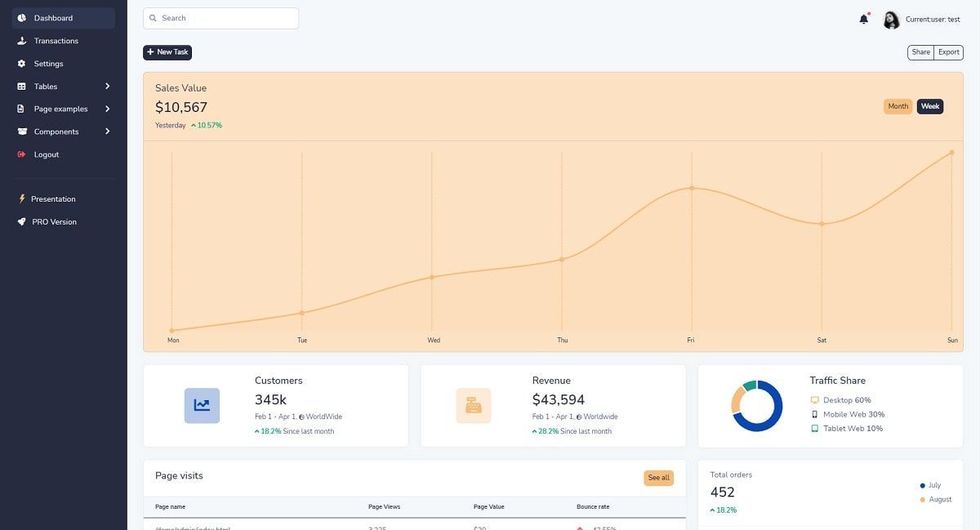
Task: Click See all under Page visits
Action: coord(659,478)
